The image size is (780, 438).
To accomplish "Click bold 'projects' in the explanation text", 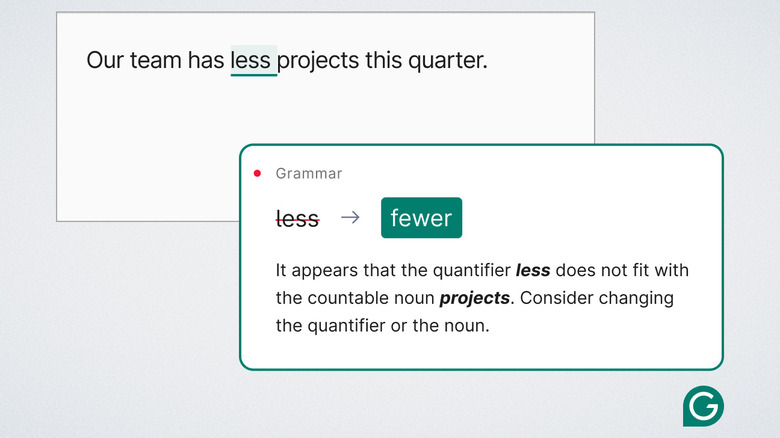I will [x=476, y=298].
